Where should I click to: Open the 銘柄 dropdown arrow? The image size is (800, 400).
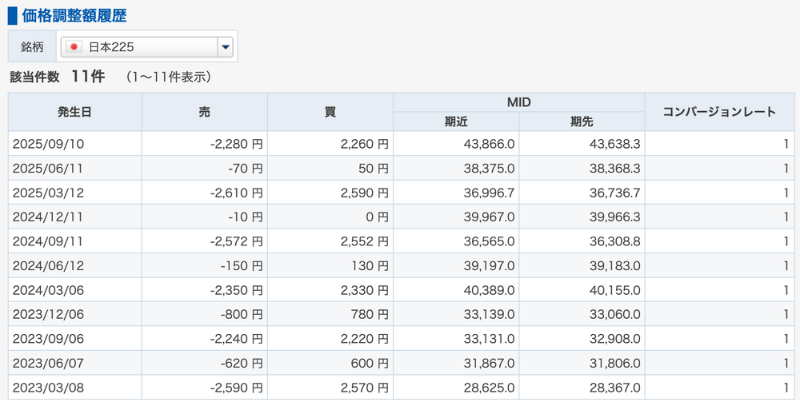pos(225,47)
